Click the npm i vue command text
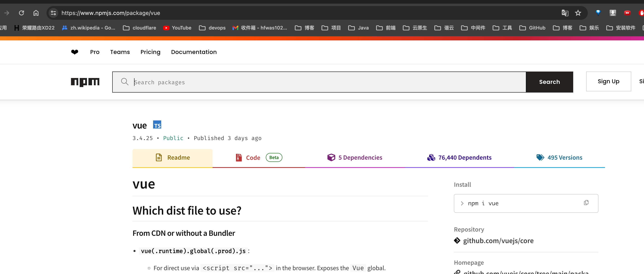Viewport: 644px width, 274px height. [x=483, y=203]
